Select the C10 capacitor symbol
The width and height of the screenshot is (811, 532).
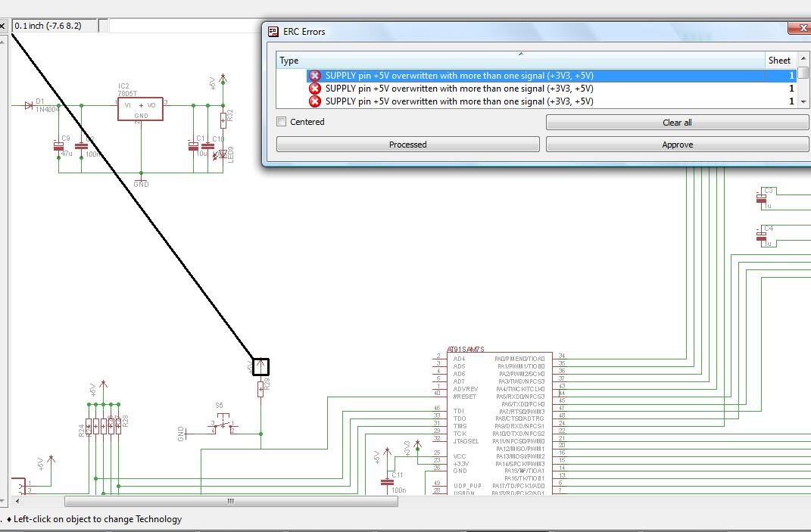(x=208, y=146)
